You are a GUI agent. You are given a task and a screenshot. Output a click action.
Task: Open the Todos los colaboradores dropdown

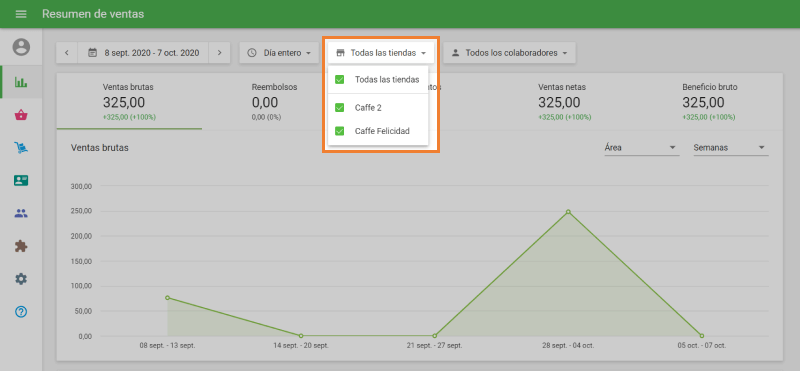point(510,53)
